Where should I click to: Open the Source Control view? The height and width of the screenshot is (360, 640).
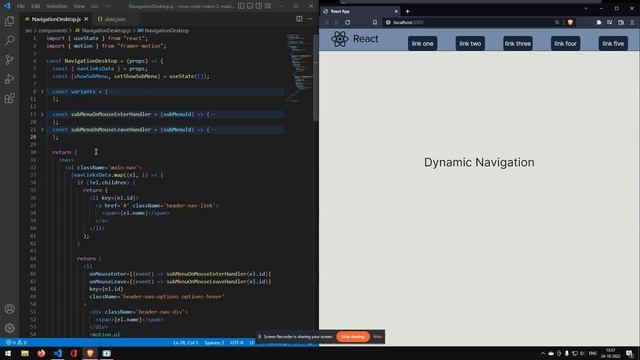9,60
